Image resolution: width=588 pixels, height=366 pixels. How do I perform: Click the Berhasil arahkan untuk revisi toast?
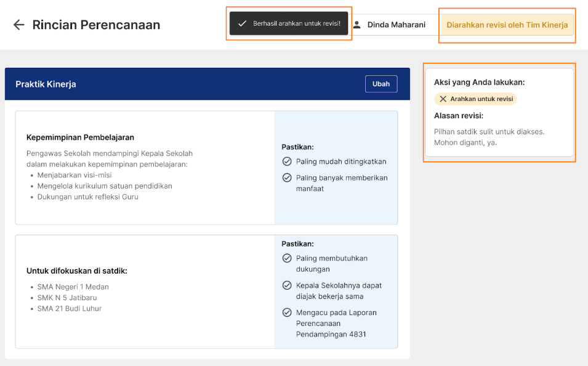[289, 23]
